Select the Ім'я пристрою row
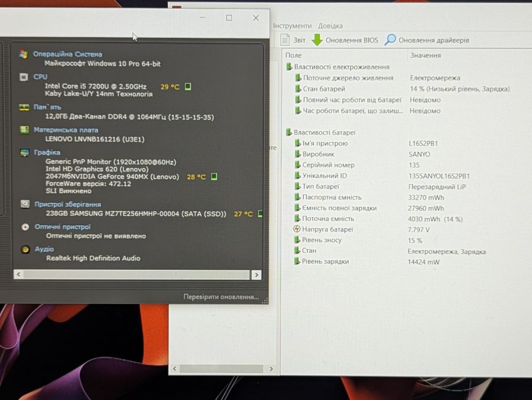 tap(366, 143)
